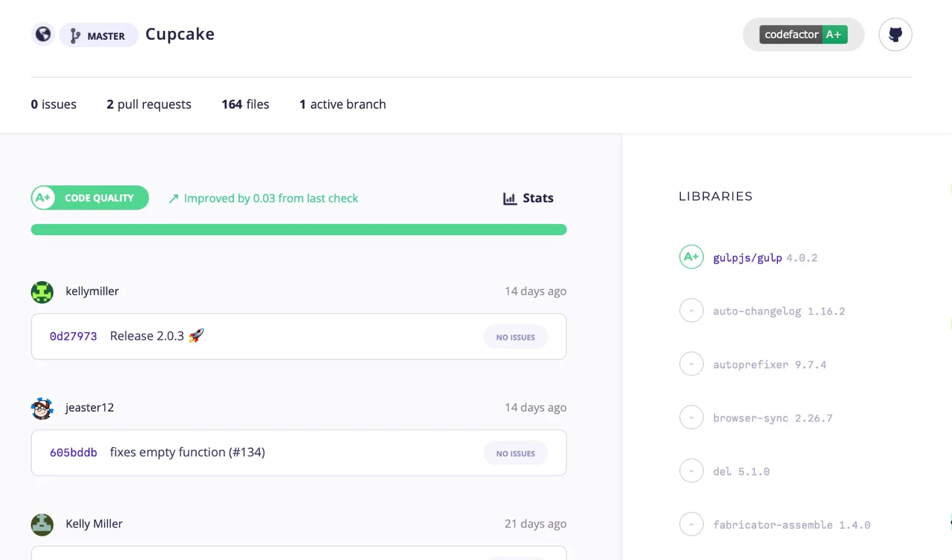Screen dimensions: 952x560
Task: Open the gulpjs/gulp library link
Action: click(x=747, y=258)
